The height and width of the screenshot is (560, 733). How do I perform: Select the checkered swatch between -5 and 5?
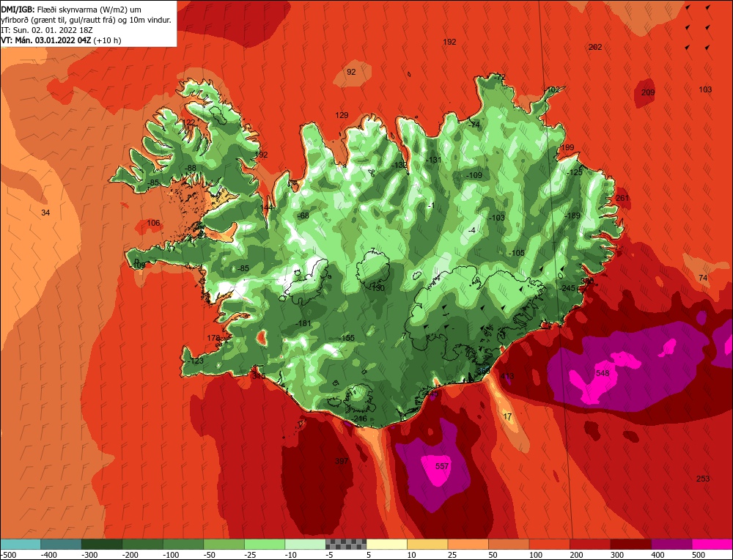click(x=347, y=544)
